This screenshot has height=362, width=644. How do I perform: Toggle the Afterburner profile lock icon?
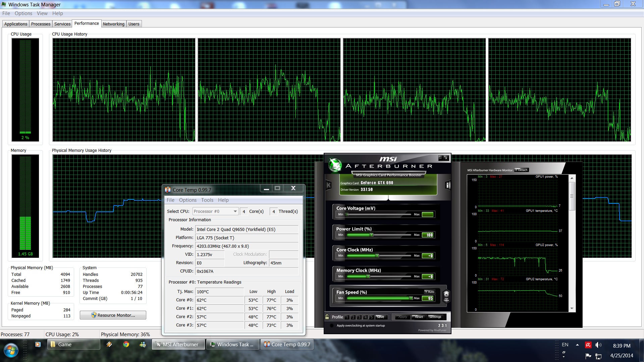point(327,317)
